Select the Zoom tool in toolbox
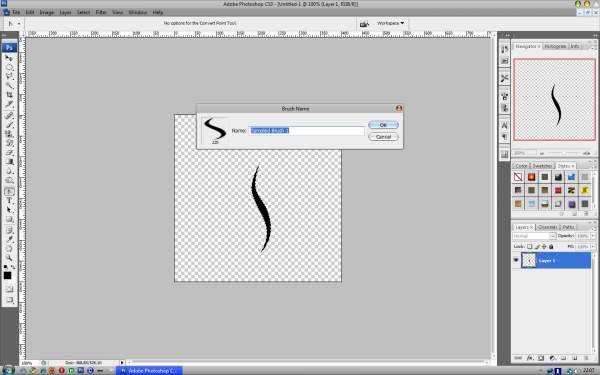 point(9,258)
